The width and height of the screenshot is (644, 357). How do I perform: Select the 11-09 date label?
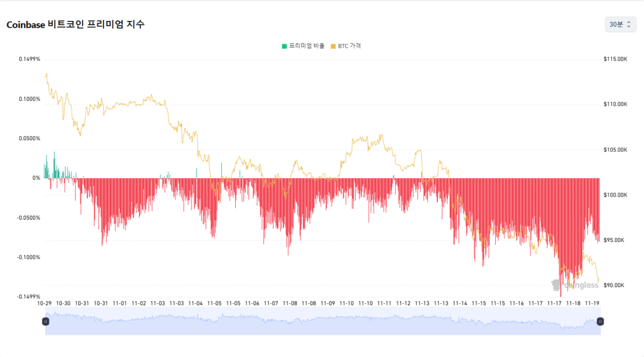tap(327, 303)
